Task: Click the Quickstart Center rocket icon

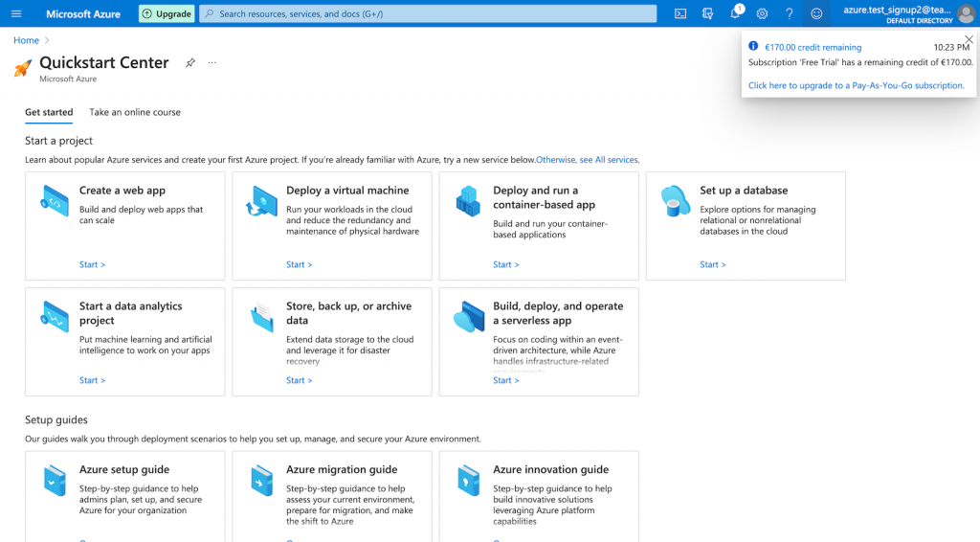Action: (x=23, y=68)
